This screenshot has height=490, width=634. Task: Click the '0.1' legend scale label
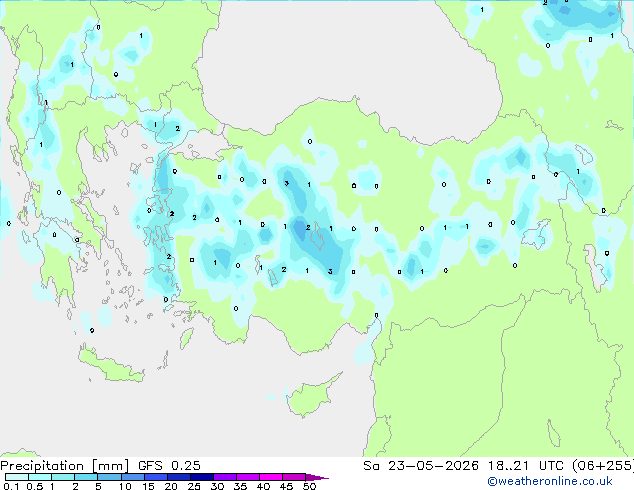point(11,486)
